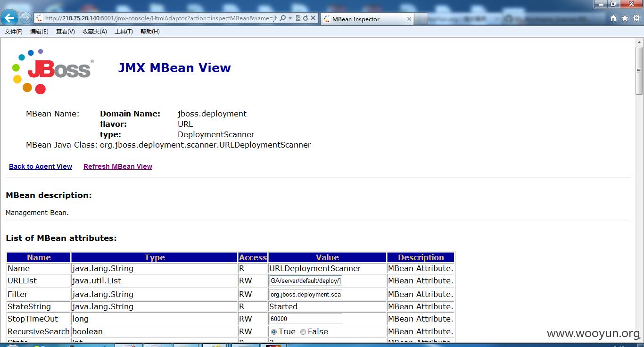
Task: Follow the Refresh MBean View link
Action: tap(118, 166)
